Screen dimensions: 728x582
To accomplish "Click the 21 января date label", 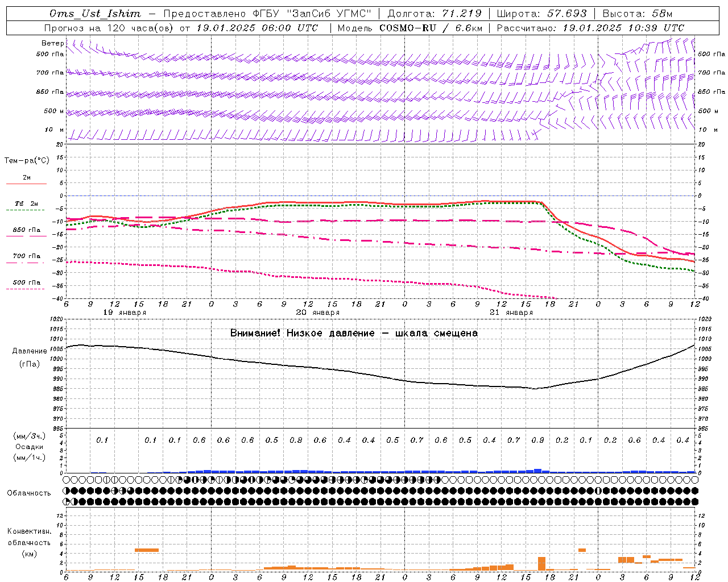I will tap(511, 313).
